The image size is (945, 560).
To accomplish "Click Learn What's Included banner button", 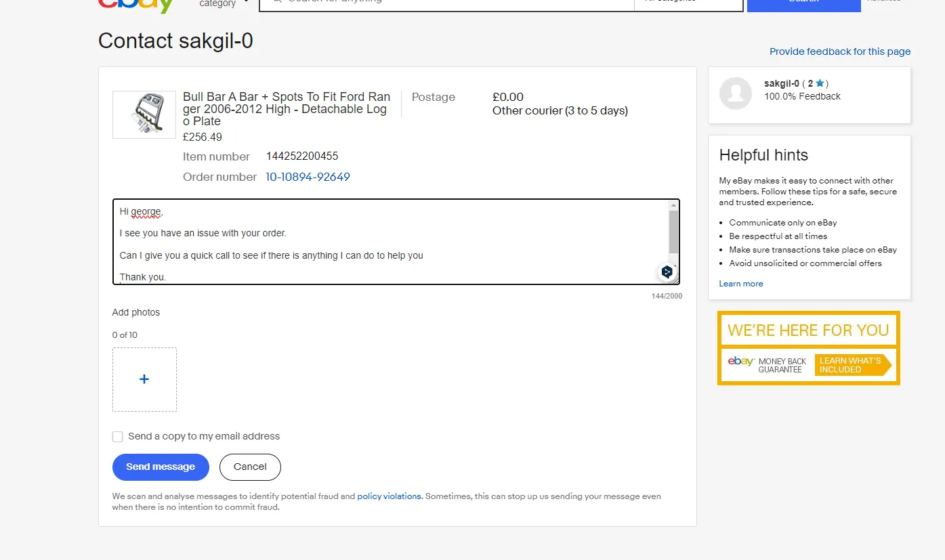I will (x=852, y=365).
